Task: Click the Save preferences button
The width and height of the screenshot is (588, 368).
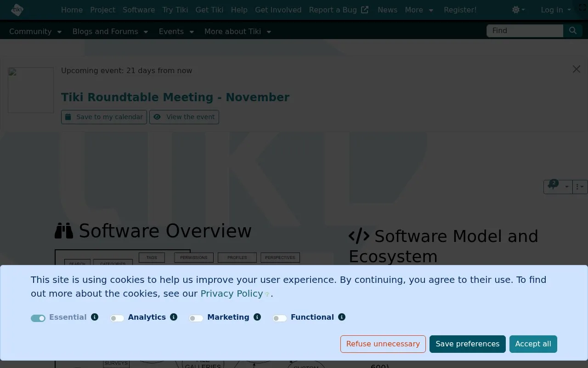Action: coord(468,344)
